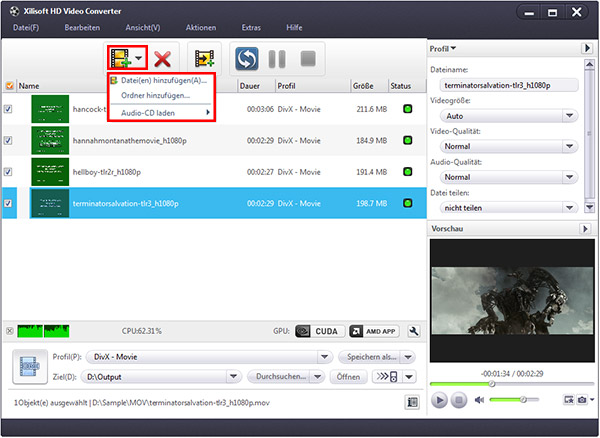Mute the preview audio speaker icon
This screenshot has width=600, height=438.
479,400
